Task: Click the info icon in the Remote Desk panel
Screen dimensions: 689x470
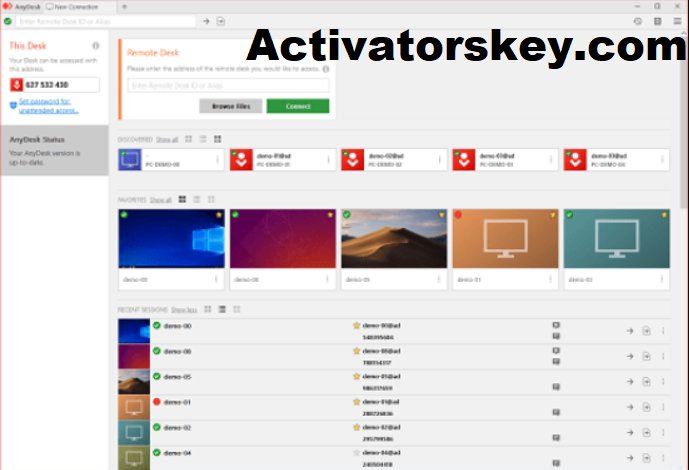Action: pyautogui.click(x=326, y=69)
